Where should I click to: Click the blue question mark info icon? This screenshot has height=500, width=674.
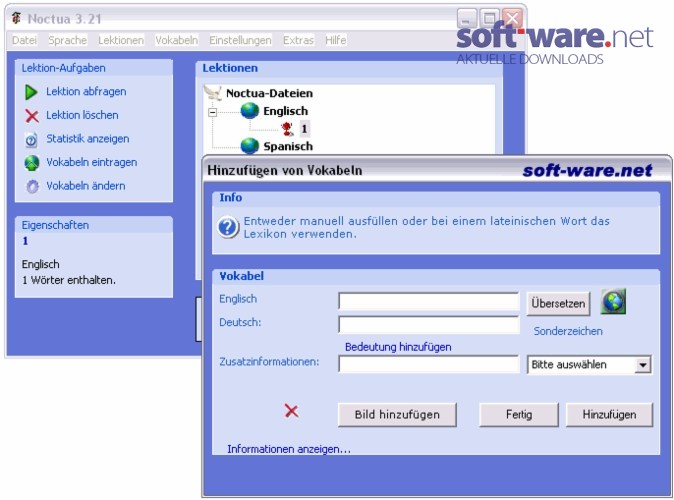(228, 227)
